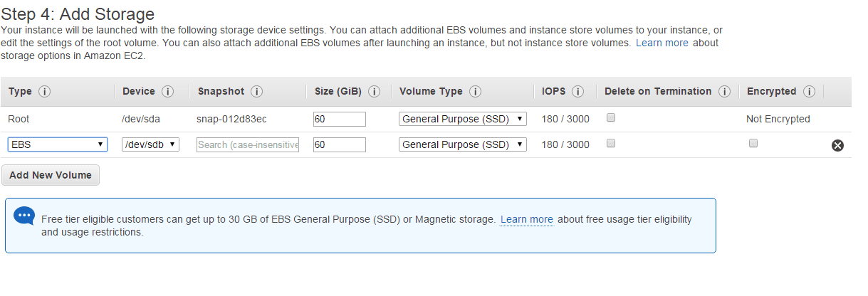Screen dimensions: 868x296
Task: Click the IOPS info icon
Action: [x=578, y=92]
